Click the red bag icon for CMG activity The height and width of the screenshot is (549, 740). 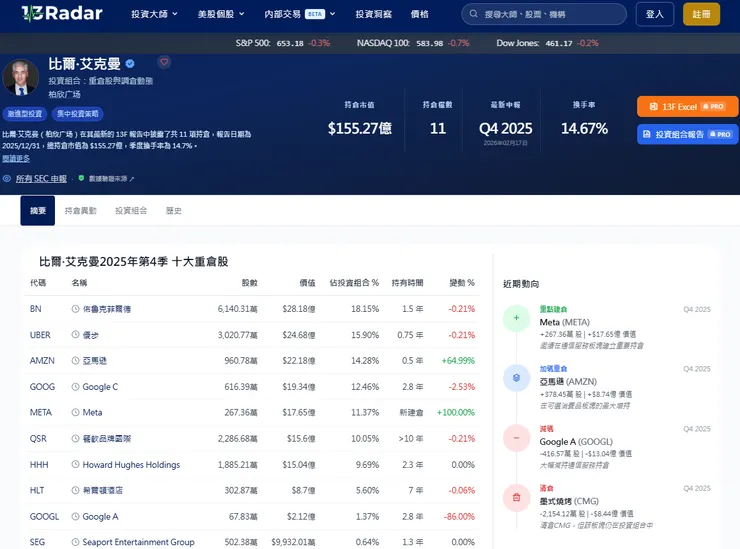tap(516, 497)
